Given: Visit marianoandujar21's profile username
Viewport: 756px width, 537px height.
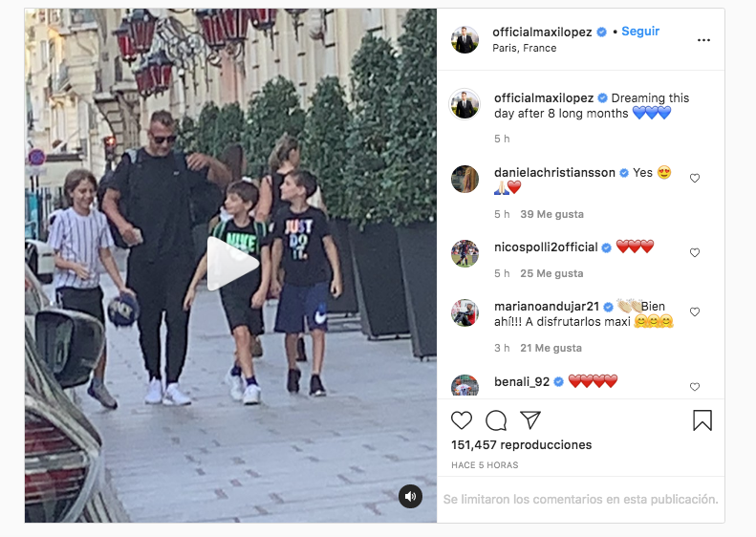Looking at the screenshot, I should click(x=547, y=307).
